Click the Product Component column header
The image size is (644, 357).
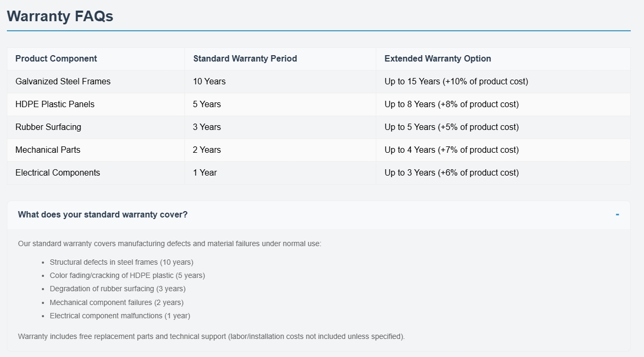pyautogui.click(x=56, y=59)
